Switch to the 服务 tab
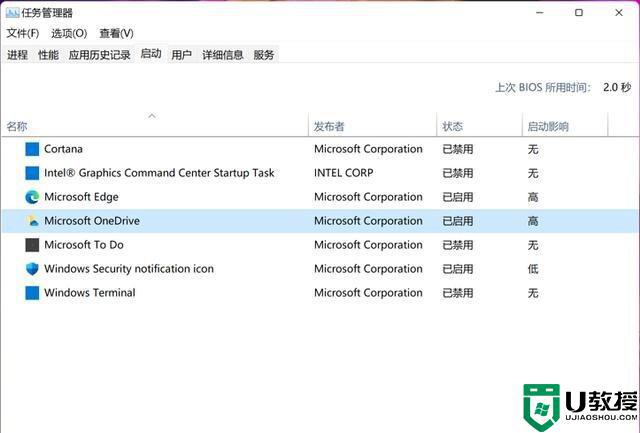Viewport: 640px width, 433px height. [x=264, y=55]
